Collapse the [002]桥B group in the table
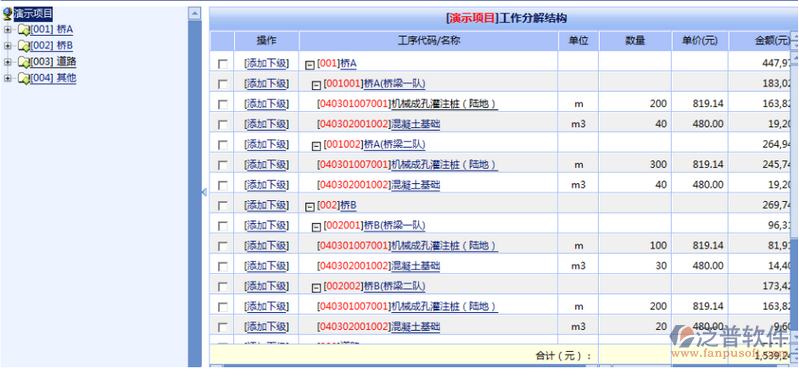The height and width of the screenshot is (369, 799). click(x=309, y=207)
